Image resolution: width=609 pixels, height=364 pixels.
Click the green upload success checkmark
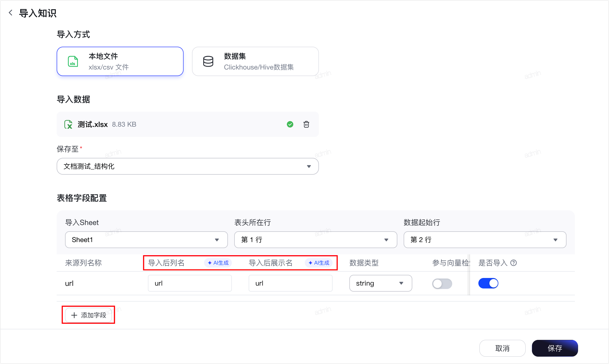290,124
